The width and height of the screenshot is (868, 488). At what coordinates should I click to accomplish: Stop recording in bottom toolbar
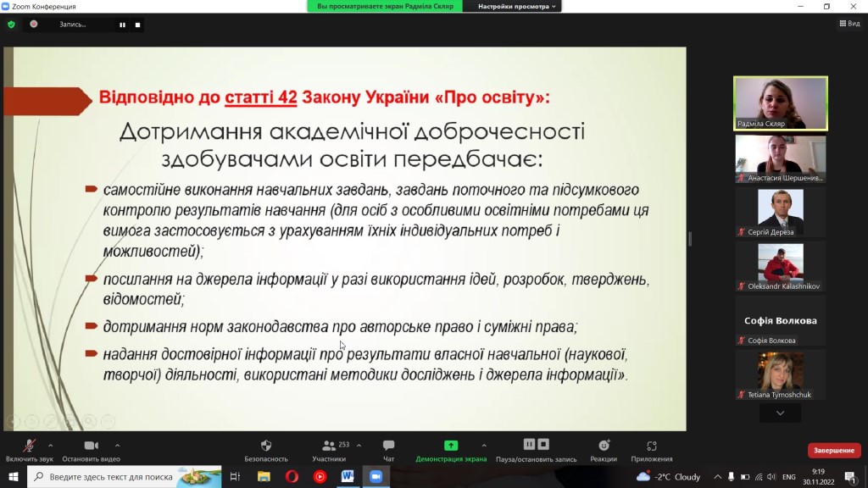543,444
